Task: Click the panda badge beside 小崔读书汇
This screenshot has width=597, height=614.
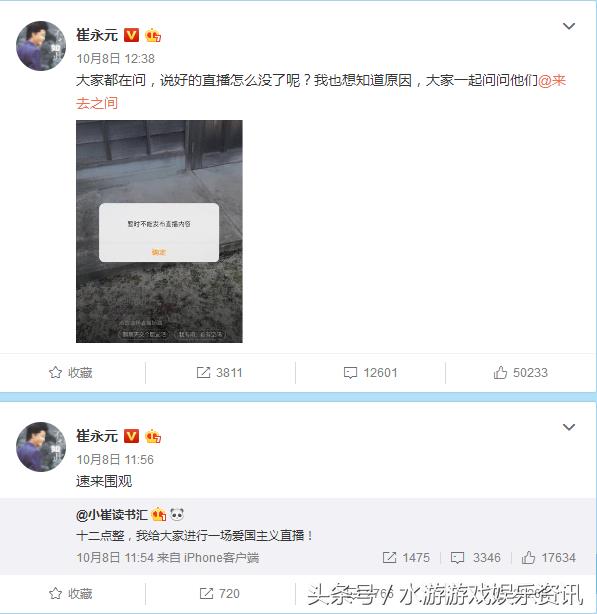Action: point(177,514)
